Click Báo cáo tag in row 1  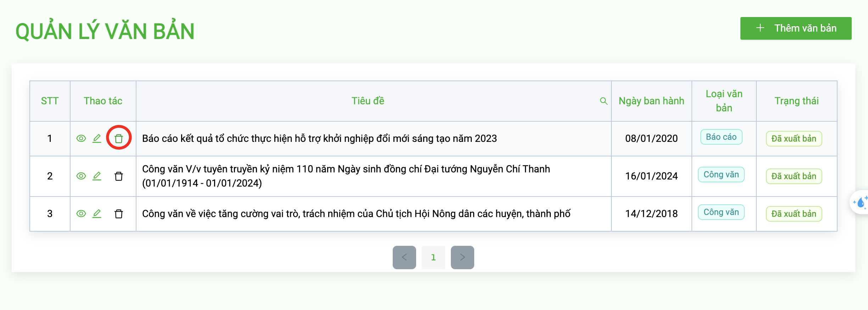(x=721, y=137)
